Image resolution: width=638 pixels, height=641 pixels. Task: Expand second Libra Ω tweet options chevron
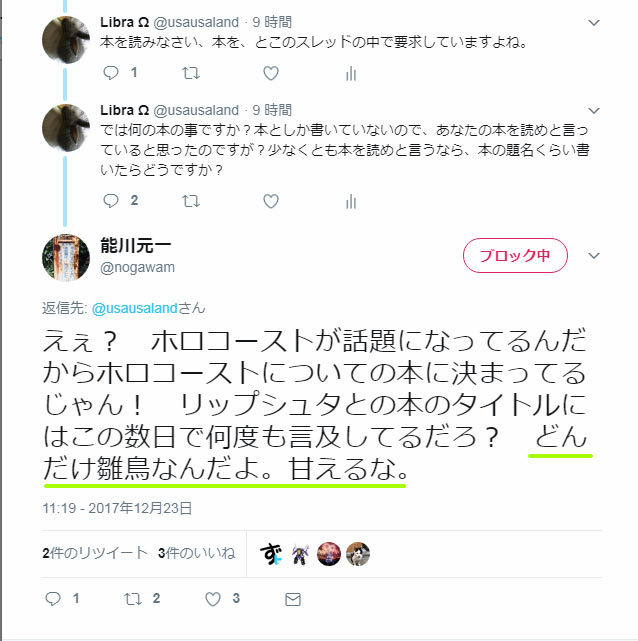[593, 110]
